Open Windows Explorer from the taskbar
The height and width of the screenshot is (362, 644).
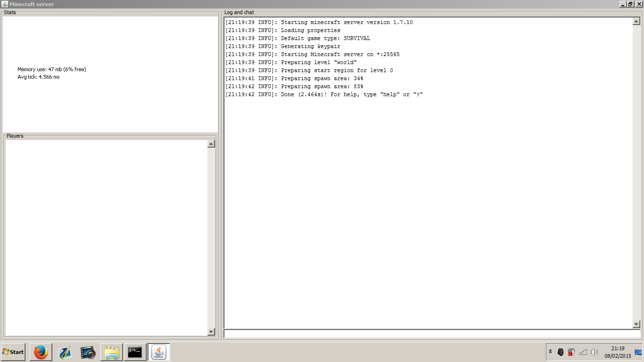point(112,352)
